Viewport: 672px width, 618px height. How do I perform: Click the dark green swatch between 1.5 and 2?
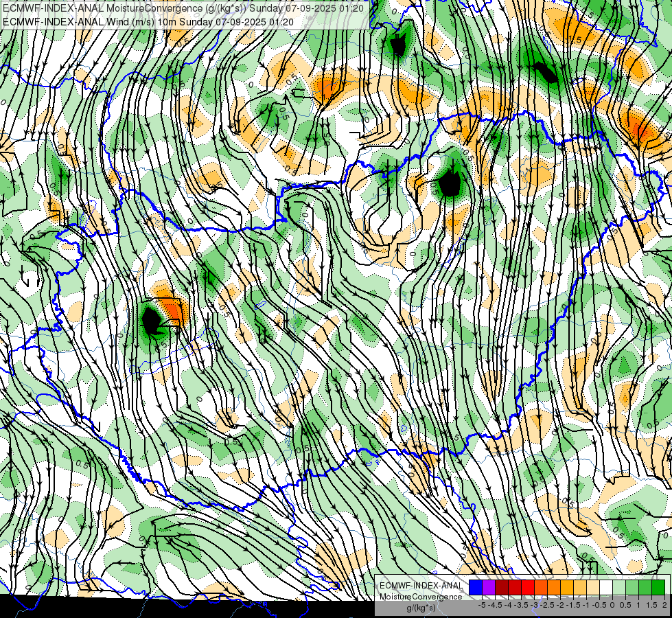click(x=658, y=587)
